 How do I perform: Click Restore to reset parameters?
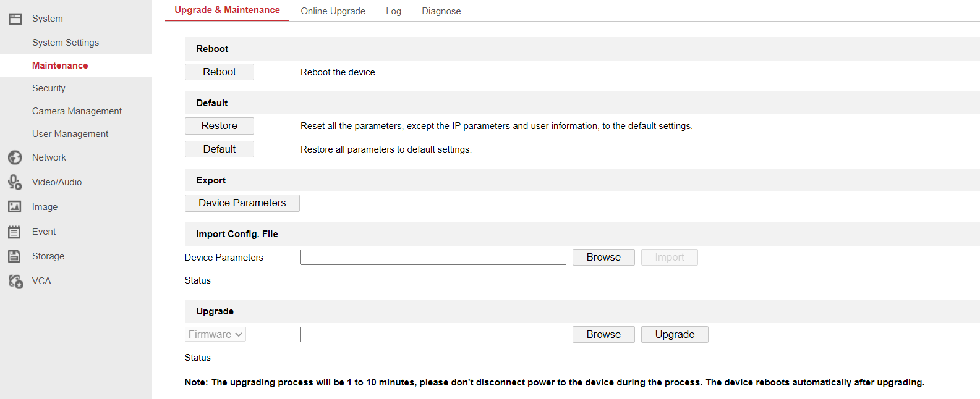pyautogui.click(x=219, y=126)
